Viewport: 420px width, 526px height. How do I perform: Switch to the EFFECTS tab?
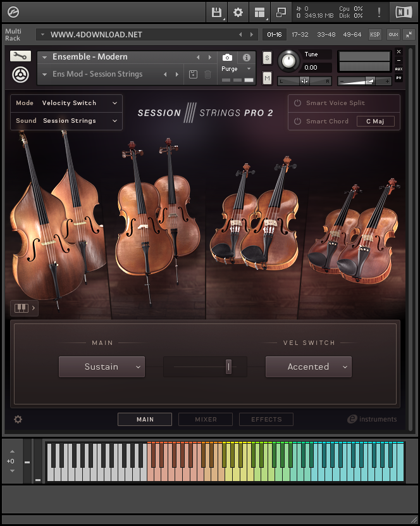click(266, 419)
